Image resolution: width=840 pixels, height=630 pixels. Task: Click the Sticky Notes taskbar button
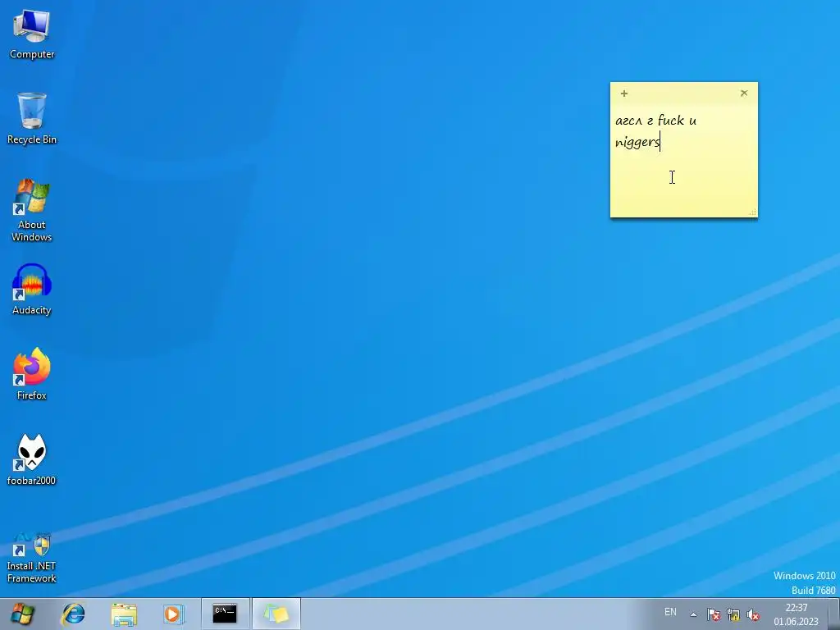click(x=276, y=614)
